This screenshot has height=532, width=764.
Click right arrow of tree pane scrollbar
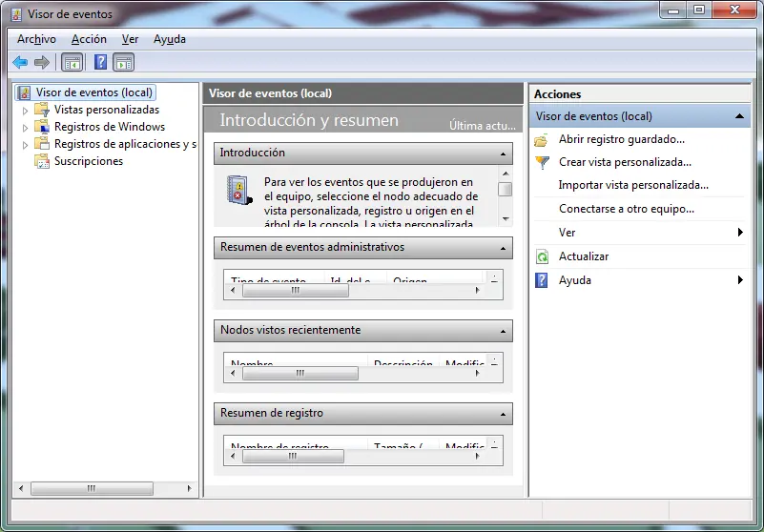[190, 488]
